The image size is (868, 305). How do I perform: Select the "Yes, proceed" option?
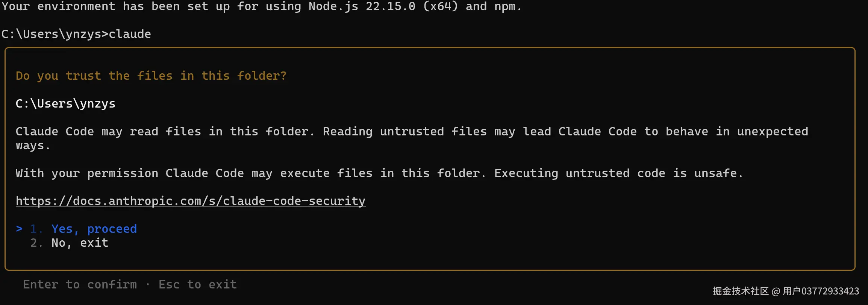click(94, 229)
